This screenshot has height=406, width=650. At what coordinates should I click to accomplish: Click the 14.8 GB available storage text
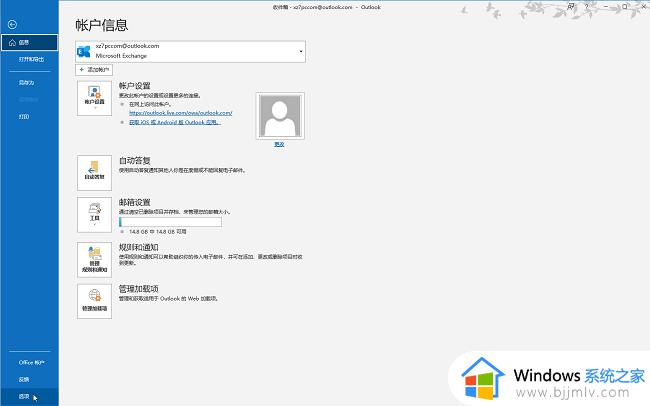click(158, 232)
